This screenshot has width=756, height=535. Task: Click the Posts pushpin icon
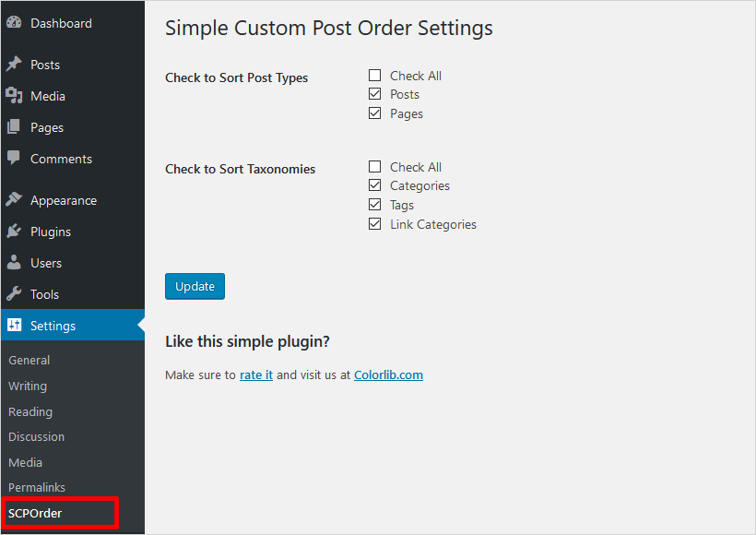(x=14, y=65)
